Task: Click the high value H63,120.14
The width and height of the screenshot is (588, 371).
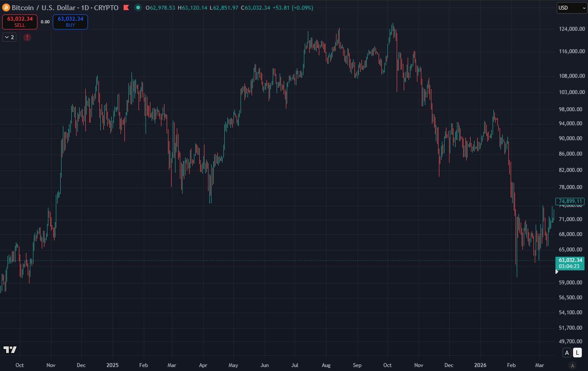Action: pos(192,8)
